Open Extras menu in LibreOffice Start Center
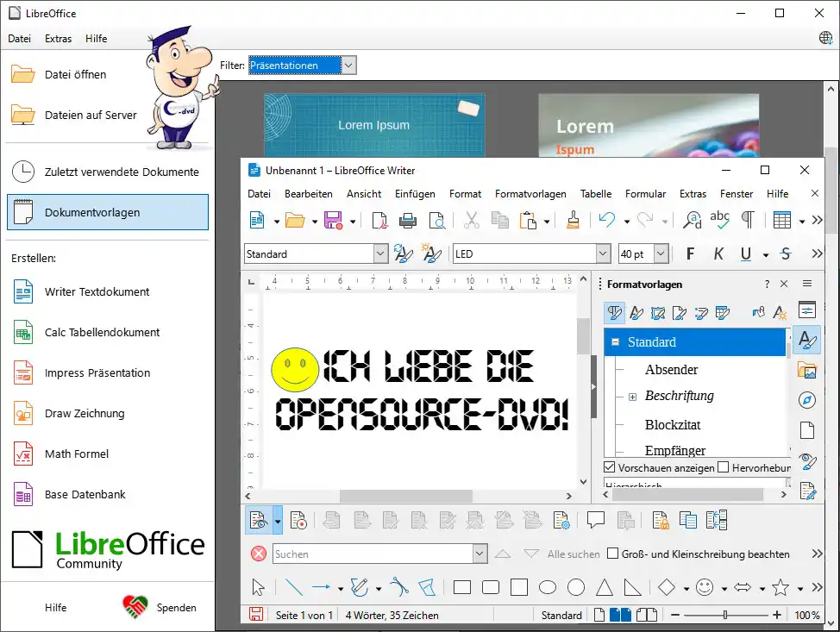 (59, 39)
